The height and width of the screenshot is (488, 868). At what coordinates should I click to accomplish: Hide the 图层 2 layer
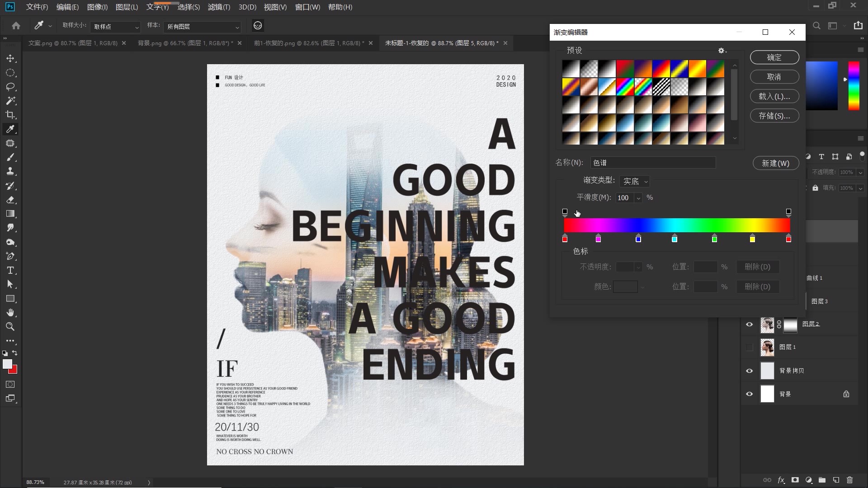pos(749,324)
